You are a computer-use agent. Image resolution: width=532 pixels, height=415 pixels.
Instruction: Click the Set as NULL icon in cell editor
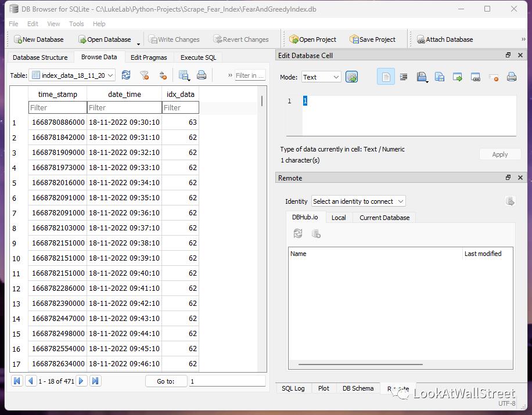[494, 77]
